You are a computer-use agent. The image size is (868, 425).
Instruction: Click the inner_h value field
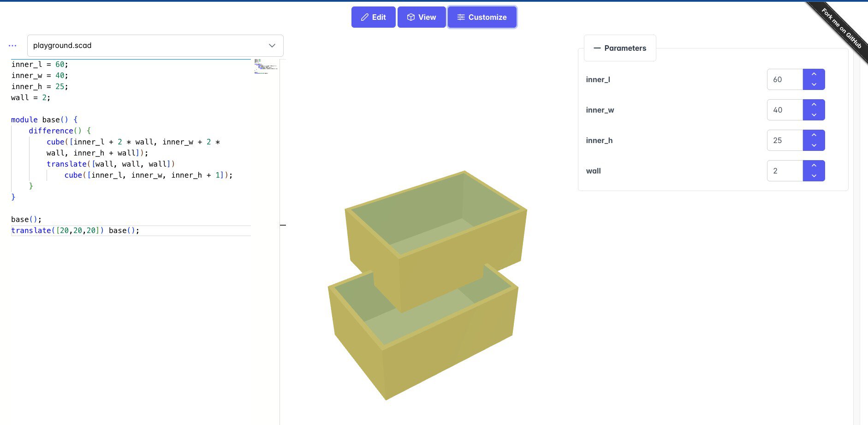[785, 140]
